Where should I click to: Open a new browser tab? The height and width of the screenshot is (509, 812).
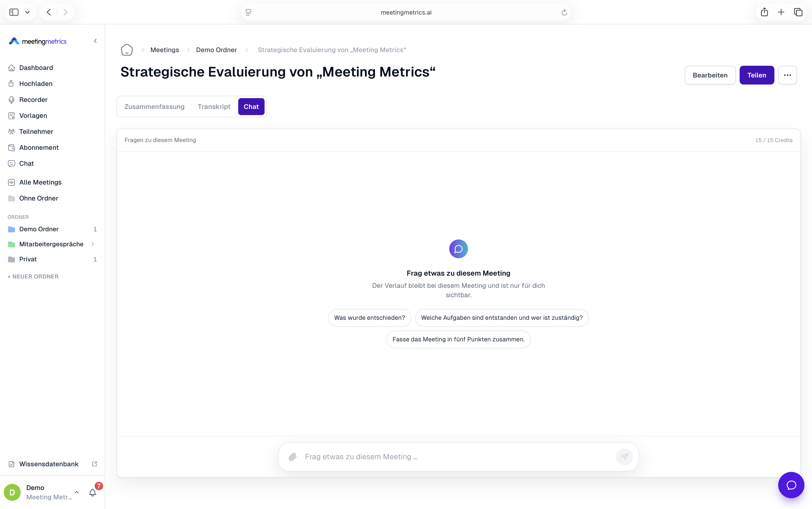tap(781, 12)
